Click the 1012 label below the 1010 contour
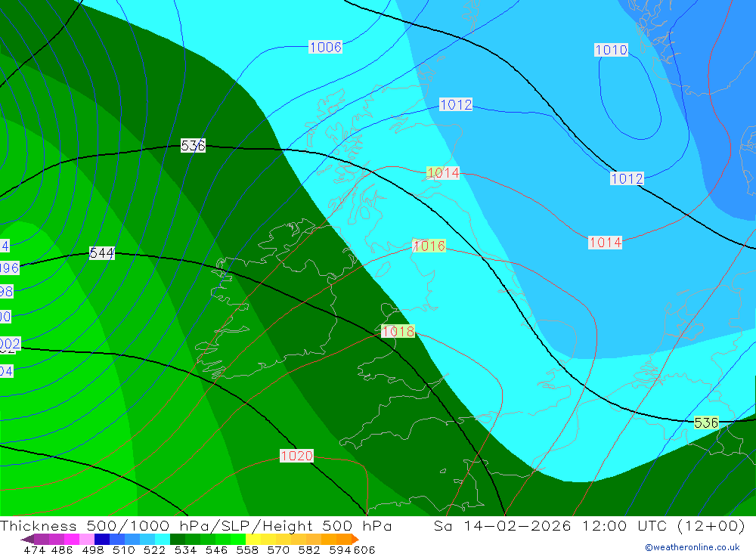 point(627,178)
